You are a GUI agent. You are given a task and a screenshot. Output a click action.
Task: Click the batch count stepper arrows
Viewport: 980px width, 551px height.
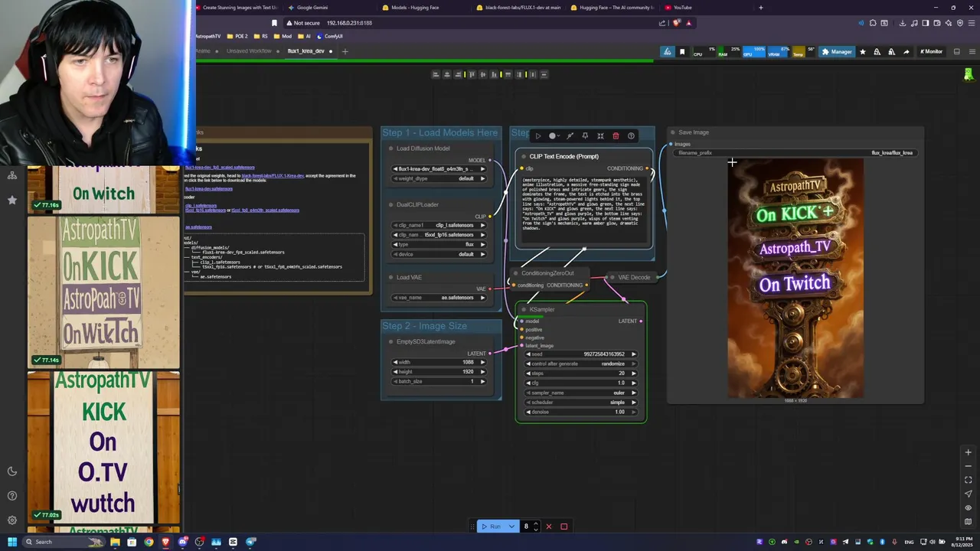click(x=535, y=527)
